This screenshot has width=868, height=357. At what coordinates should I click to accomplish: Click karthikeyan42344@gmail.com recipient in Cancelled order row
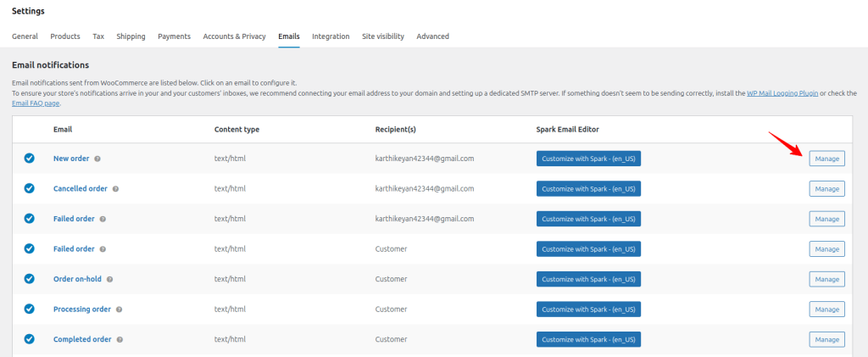(x=425, y=188)
